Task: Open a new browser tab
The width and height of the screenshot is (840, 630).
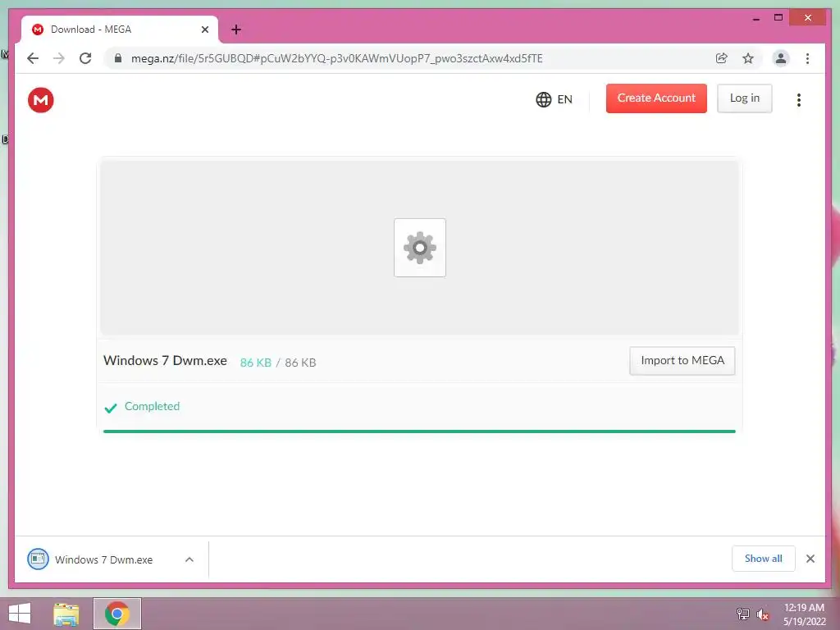Action: point(236,30)
